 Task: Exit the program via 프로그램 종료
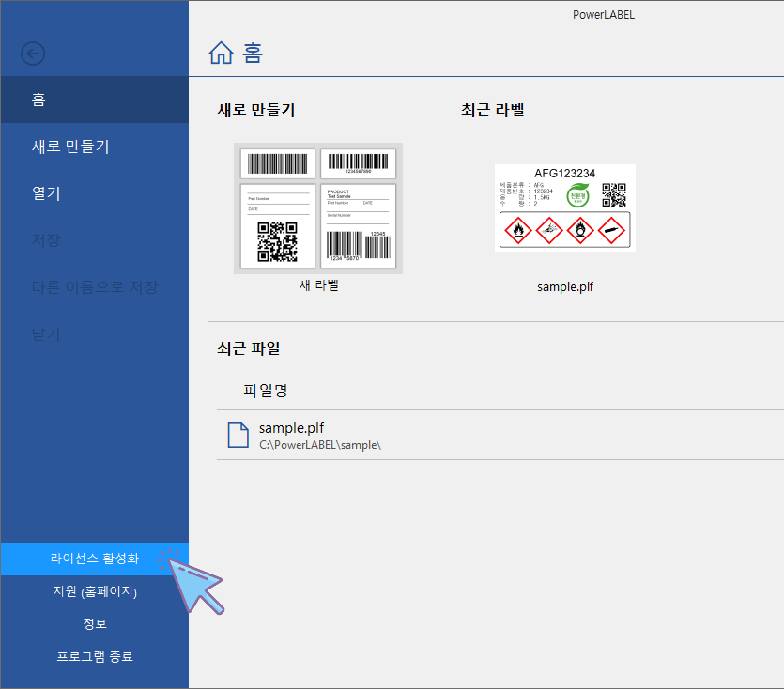[94, 656]
